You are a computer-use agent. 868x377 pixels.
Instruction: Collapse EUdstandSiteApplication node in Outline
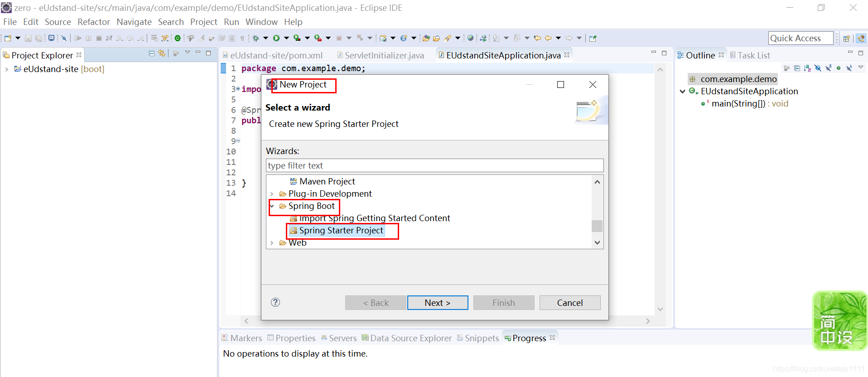click(x=683, y=92)
